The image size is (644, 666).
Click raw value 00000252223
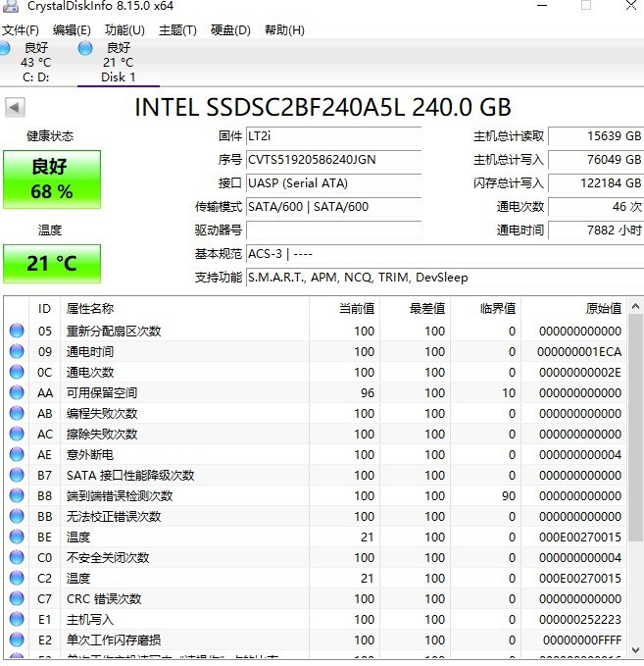tap(580, 619)
